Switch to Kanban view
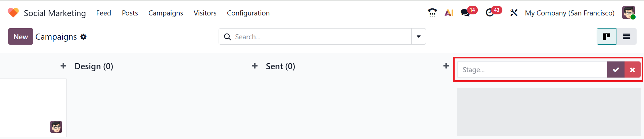 [x=606, y=37]
